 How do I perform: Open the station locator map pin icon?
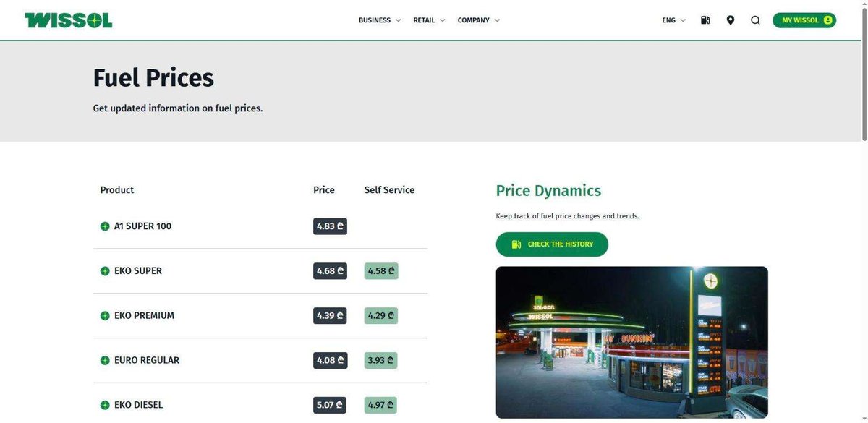(731, 20)
